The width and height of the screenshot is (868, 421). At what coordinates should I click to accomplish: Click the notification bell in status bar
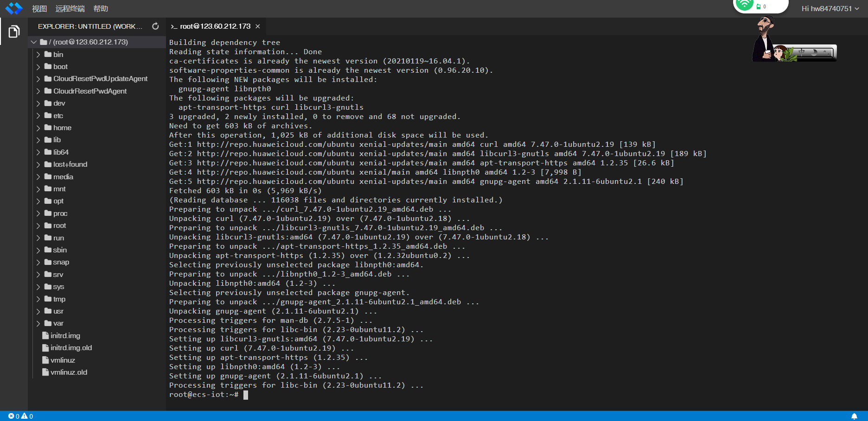[854, 416]
